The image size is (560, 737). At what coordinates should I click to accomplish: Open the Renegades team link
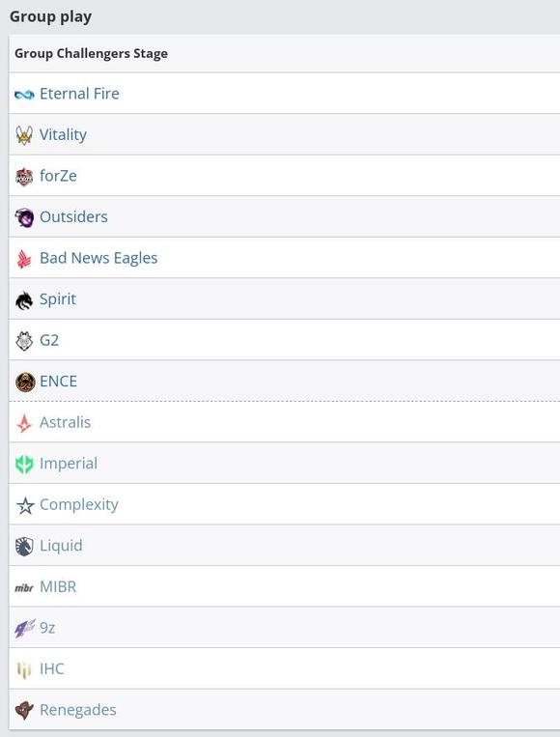point(78,710)
